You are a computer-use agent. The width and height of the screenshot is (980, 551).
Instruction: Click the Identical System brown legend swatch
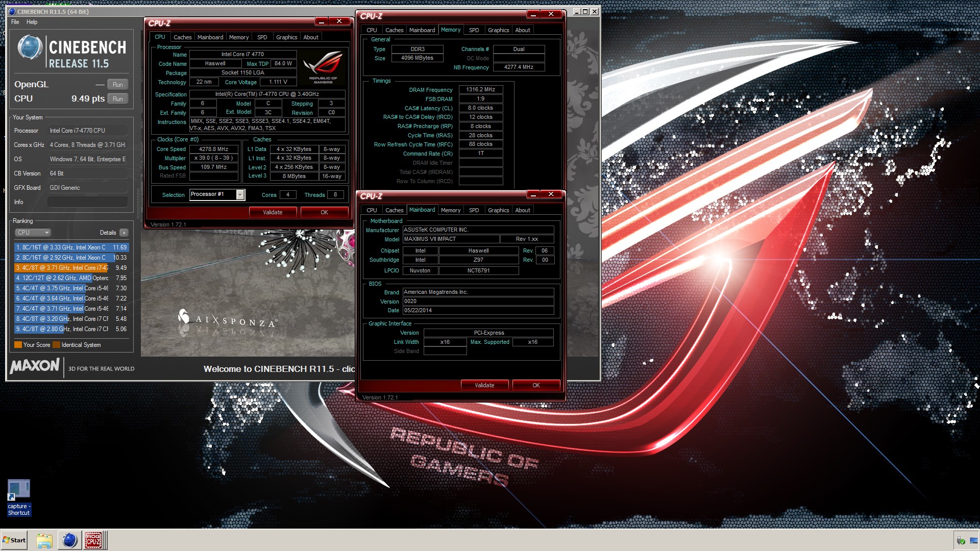pos(56,345)
